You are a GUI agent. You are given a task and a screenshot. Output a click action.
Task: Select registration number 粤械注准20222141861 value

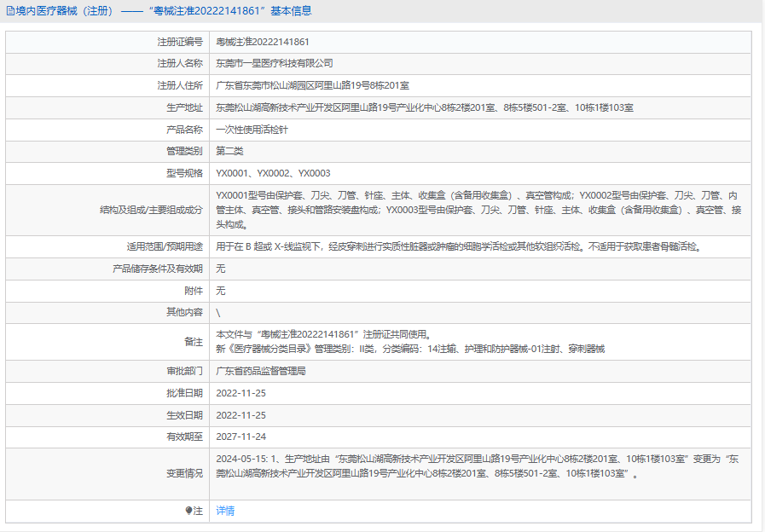pyautogui.click(x=263, y=41)
